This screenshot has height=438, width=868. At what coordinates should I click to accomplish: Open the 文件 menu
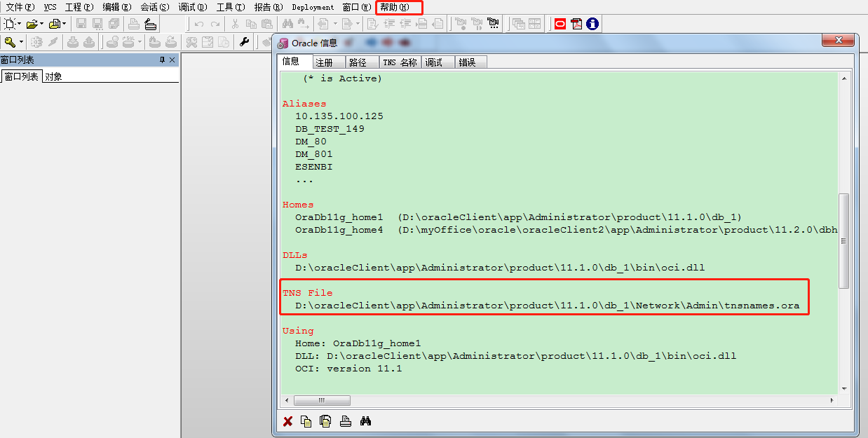pos(20,7)
